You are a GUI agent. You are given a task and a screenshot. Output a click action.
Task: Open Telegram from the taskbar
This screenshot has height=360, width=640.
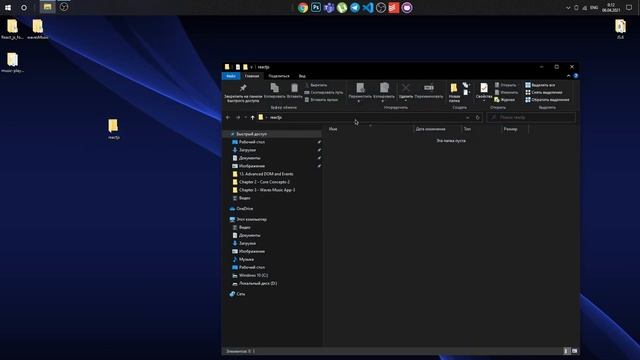(355, 7)
